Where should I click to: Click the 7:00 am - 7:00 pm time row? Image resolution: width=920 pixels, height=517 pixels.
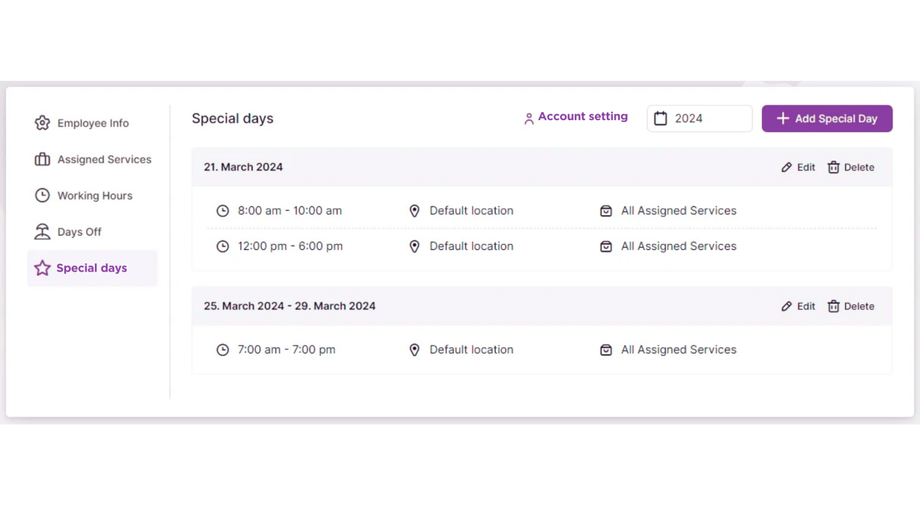point(286,350)
